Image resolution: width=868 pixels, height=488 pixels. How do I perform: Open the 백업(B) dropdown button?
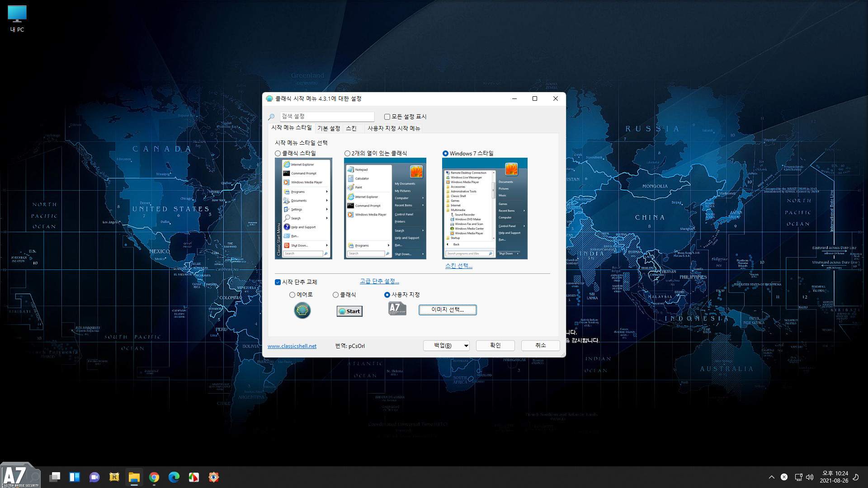pos(446,346)
